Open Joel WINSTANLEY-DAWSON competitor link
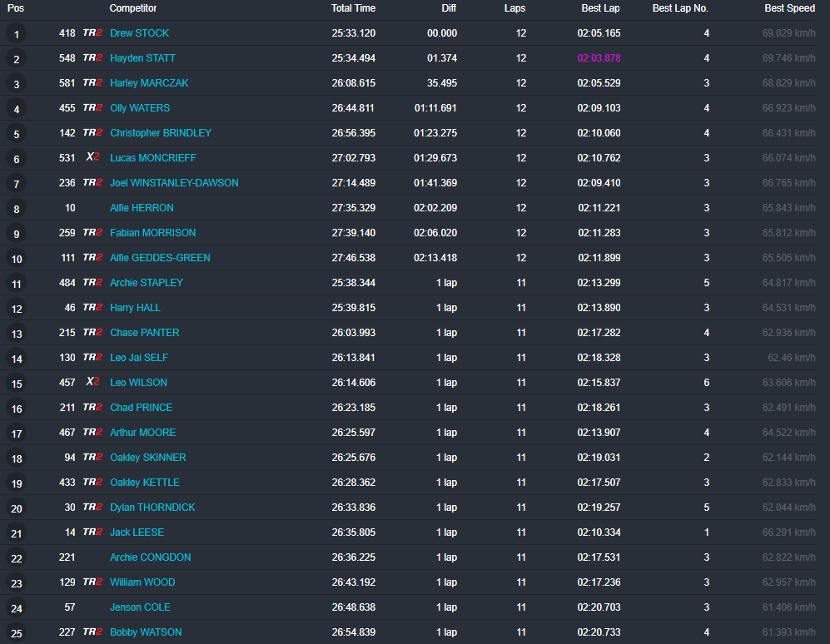 (x=174, y=183)
